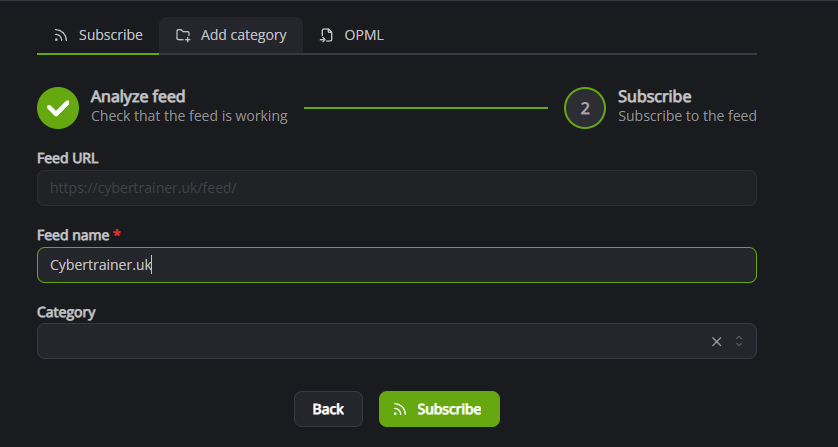Viewport: 838px width, 447px height.
Task: Click the green Subscribe button
Action: click(439, 409)
